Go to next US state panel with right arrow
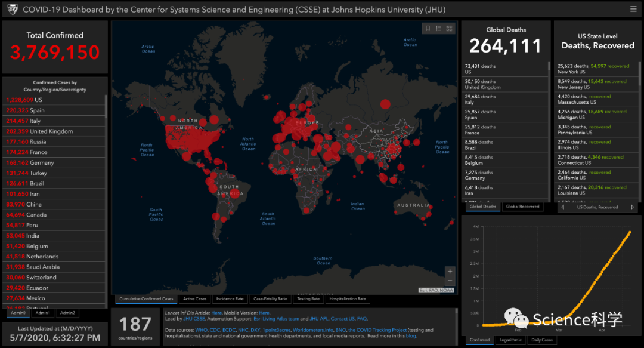The height and width of the screenshot is (348, 644). [633, 207]
